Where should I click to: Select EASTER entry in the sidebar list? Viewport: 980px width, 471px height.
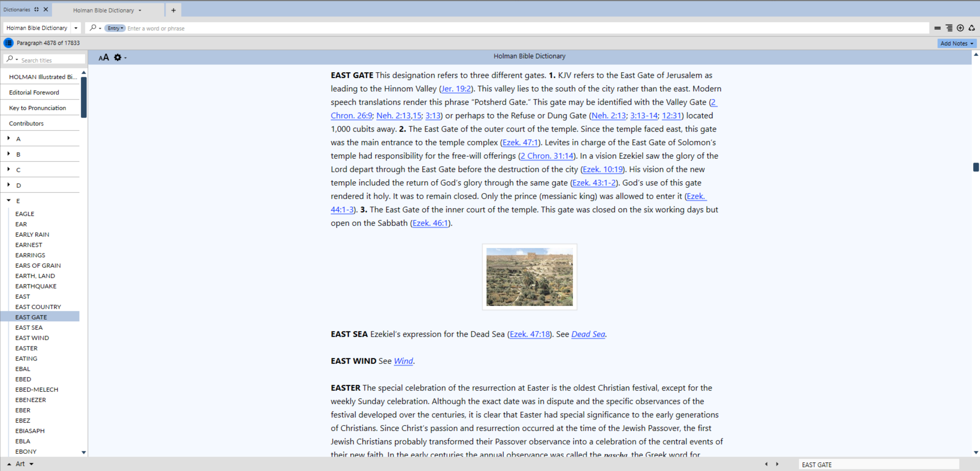click(26, 348)
